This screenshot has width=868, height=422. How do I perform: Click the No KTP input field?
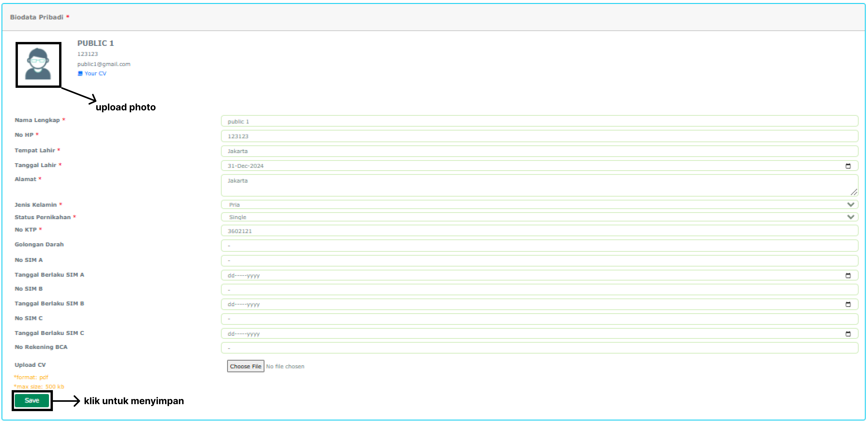click(539, 231)
